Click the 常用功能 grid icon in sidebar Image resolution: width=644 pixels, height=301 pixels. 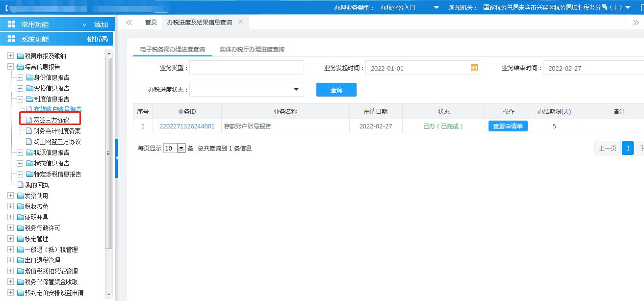(11, 24)
